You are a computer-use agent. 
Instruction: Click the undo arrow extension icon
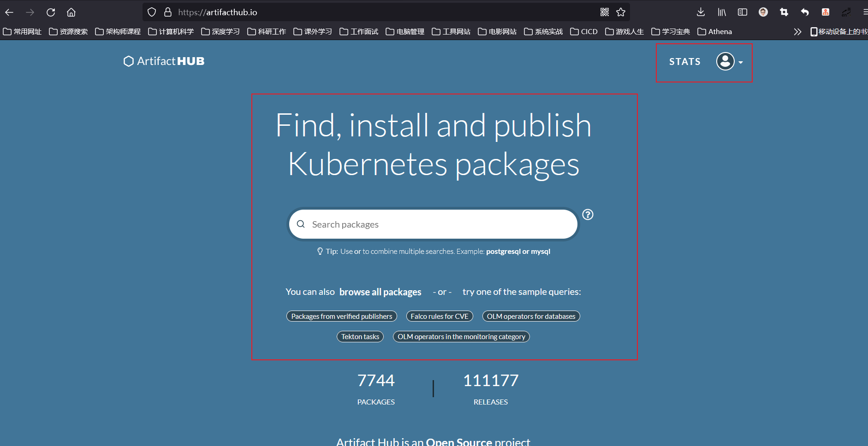[805, 12]
